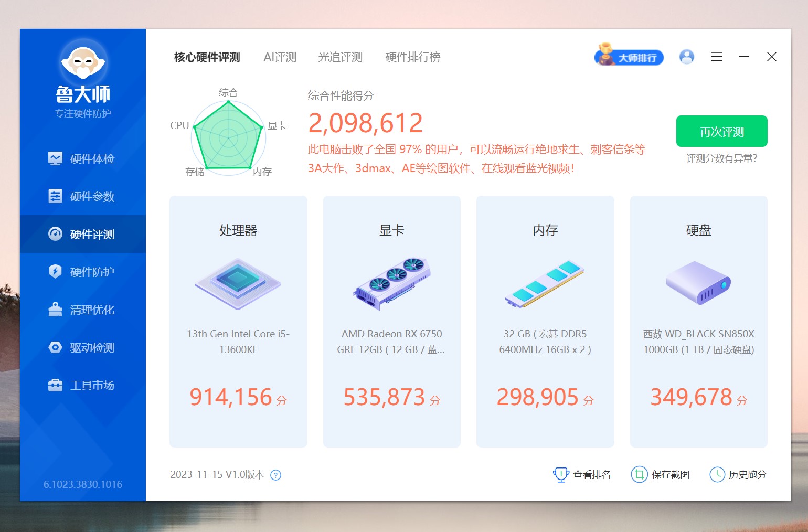Viewport: 808px width, 532px height.
Task: Click the 2023-11-15 V1.0版本 text
Action: click(x=217, y=475)
